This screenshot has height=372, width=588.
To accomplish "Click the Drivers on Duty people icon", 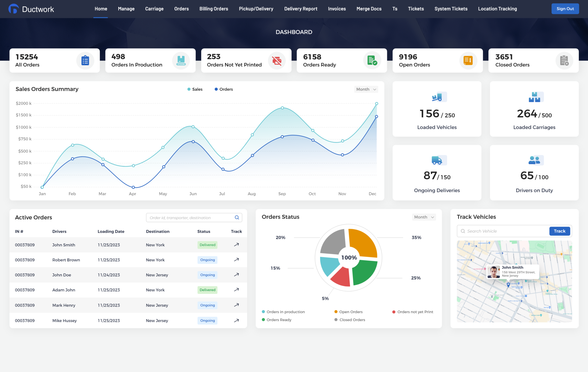I will 536,160.
